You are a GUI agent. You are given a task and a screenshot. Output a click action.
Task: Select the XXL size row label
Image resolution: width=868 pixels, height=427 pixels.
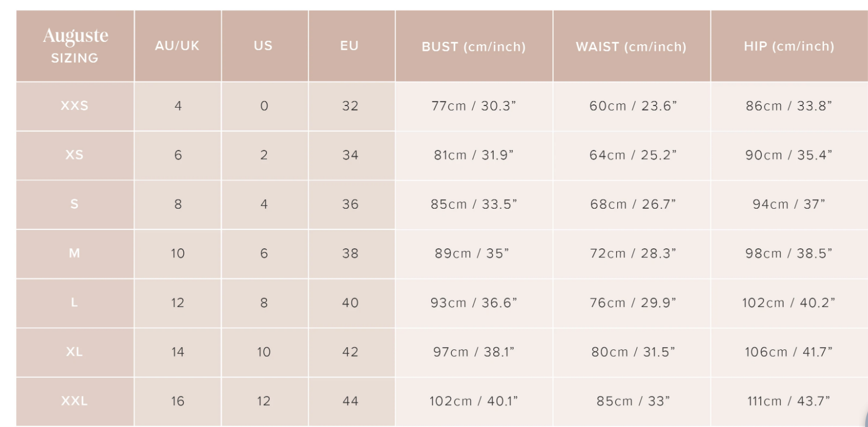(x=75, y=401)
